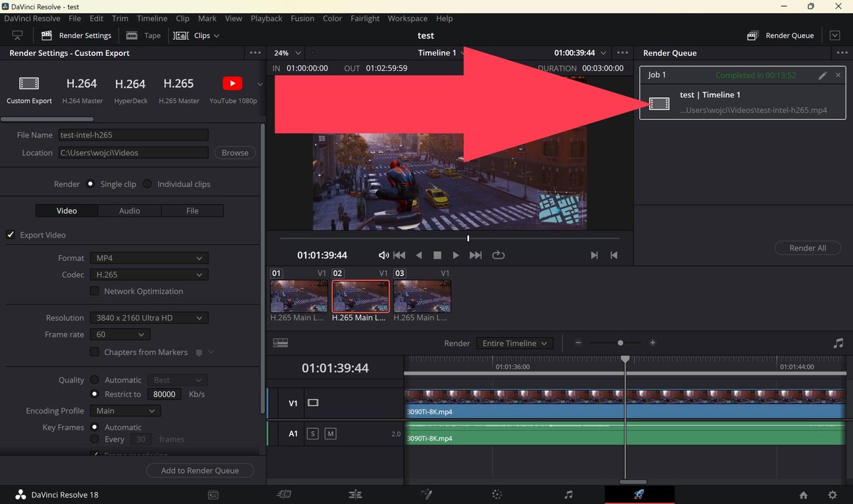Select the Individual clips render option

(x=147, y=184)
